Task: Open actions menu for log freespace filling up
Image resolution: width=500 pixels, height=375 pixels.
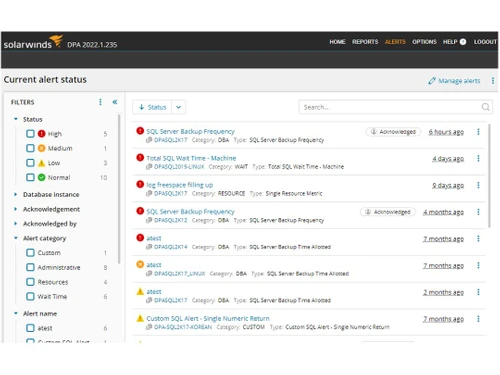Action: point(478,185)
